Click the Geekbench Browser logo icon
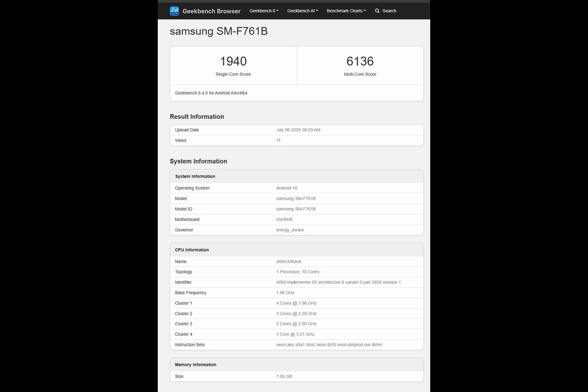The image size is (588, 392). [174, 11]
